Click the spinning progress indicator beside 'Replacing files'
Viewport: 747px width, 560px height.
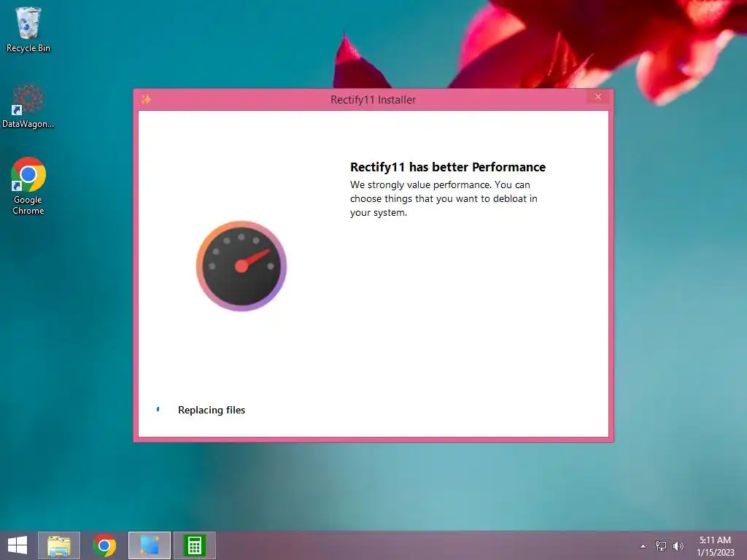point(158,409)
